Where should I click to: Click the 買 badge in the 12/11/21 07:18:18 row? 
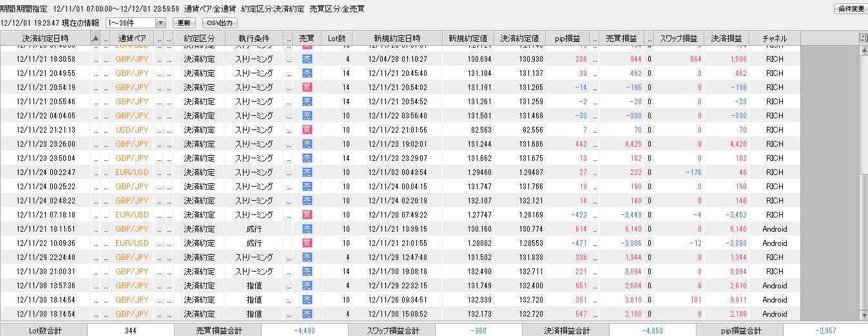(x=307, y=214)
